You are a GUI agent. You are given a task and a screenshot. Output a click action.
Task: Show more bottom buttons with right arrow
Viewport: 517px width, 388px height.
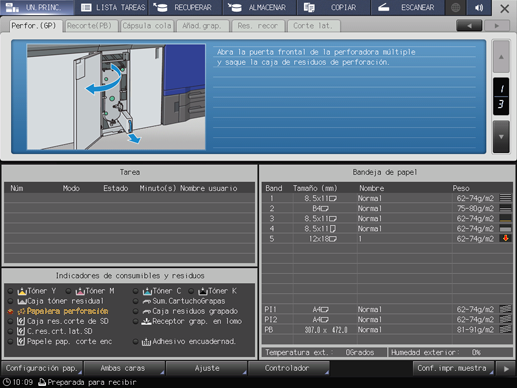tap(506, 369)
